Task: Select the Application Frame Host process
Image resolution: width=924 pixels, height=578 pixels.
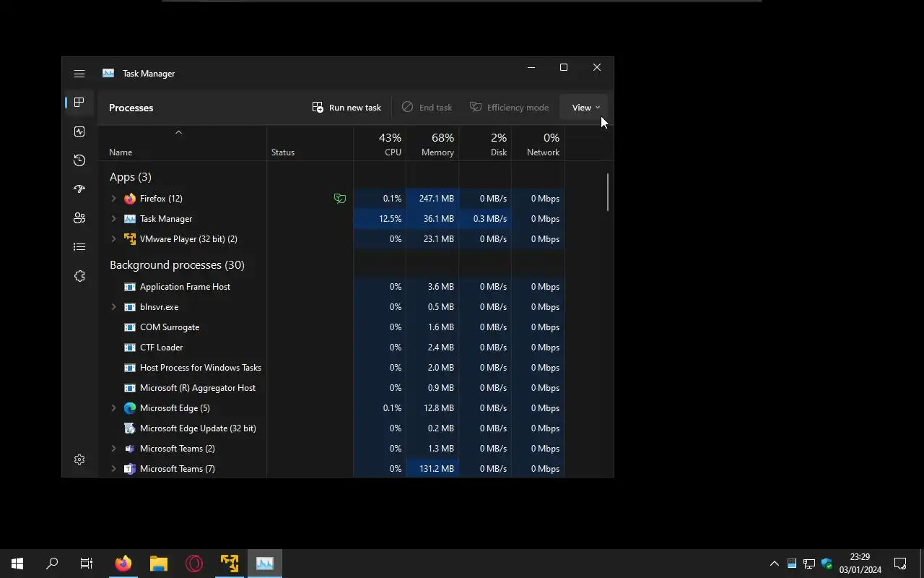Action: pyautogui.click(x=331, y=286)
